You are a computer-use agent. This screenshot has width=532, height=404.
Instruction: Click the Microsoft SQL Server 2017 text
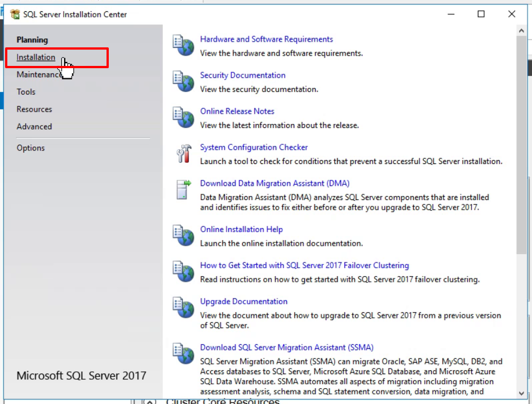81,375
